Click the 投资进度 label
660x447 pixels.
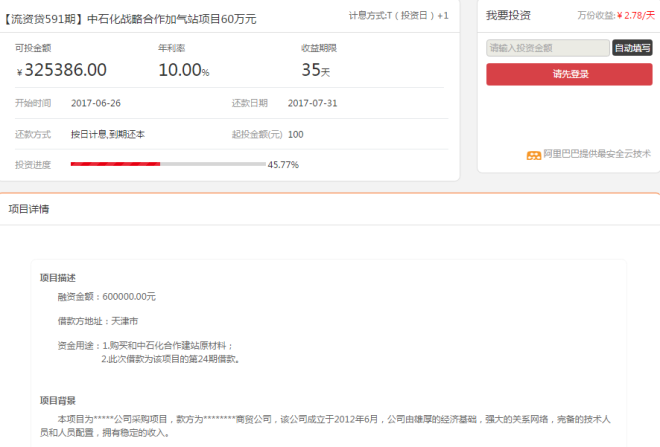click(x=33, y=165)
